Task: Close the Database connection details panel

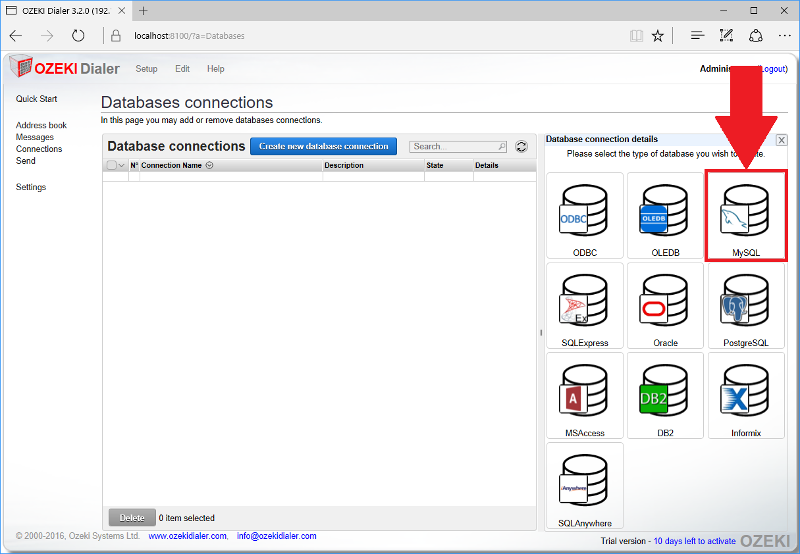Action: [781, 140]
